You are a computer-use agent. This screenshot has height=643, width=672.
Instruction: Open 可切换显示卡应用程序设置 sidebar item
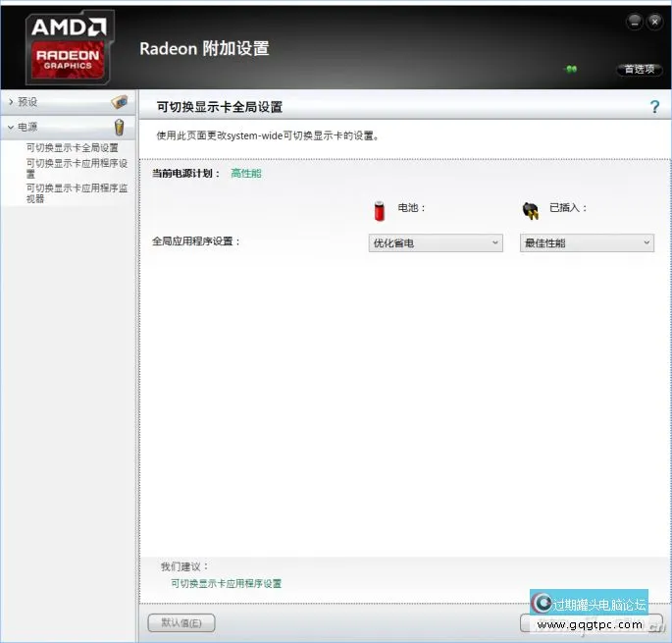(x=77, y=168)
